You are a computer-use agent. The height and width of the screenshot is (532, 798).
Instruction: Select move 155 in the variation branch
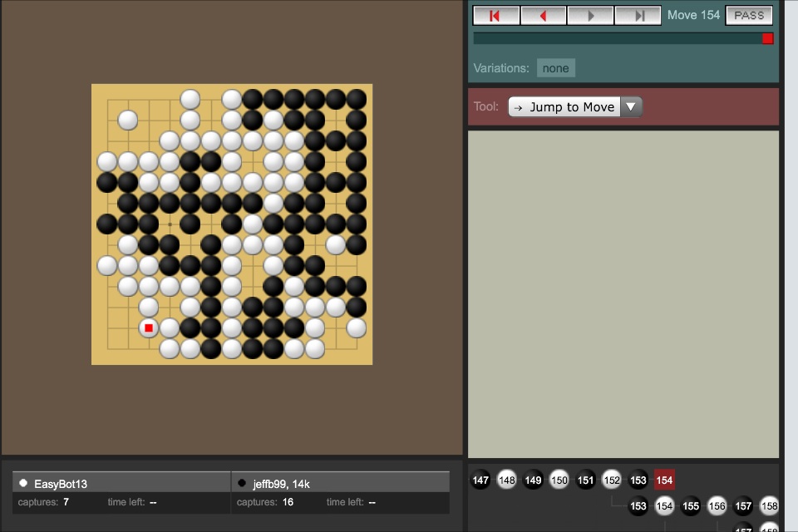tap(691, 505)
